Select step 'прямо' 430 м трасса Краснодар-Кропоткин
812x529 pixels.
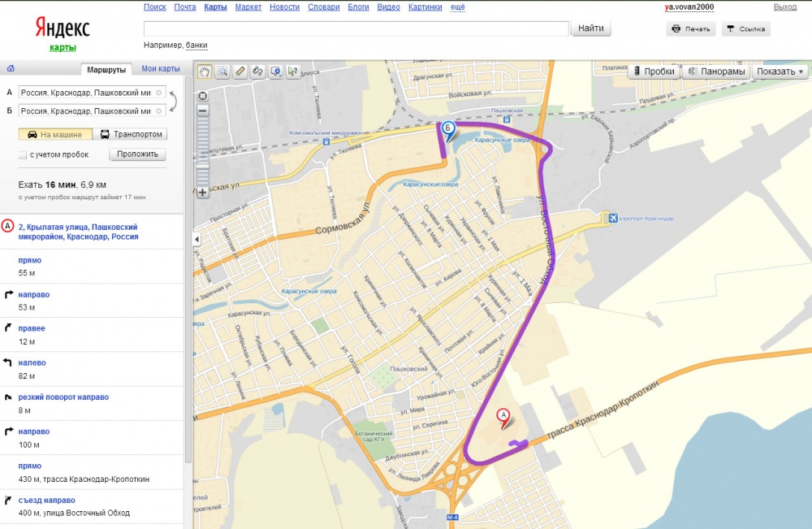click(x=92, y=472)
